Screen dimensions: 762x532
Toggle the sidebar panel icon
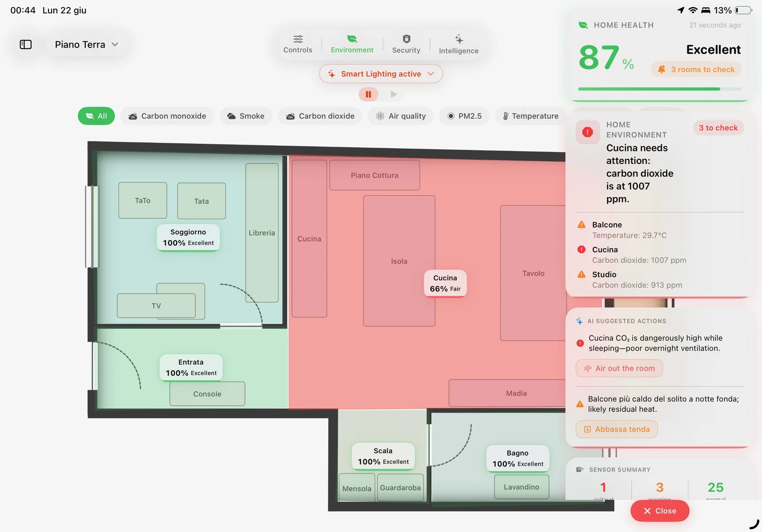(x=26, y=44)
